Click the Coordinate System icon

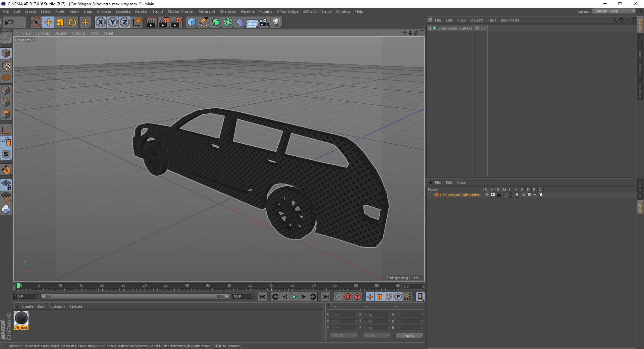click(x=137, y=22)
